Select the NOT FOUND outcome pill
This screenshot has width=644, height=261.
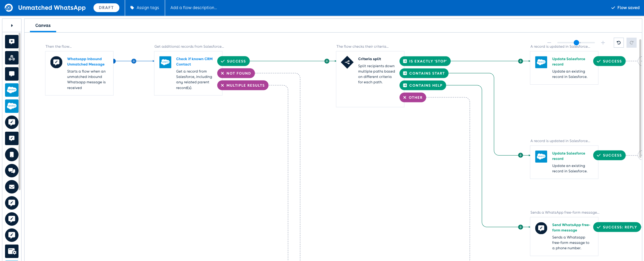236,73
